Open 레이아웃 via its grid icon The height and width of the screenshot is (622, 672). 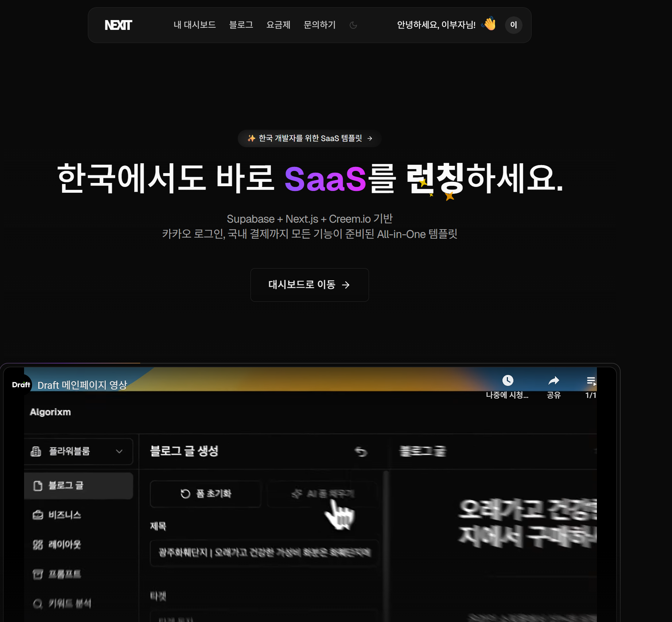click(x=38, y=544)
